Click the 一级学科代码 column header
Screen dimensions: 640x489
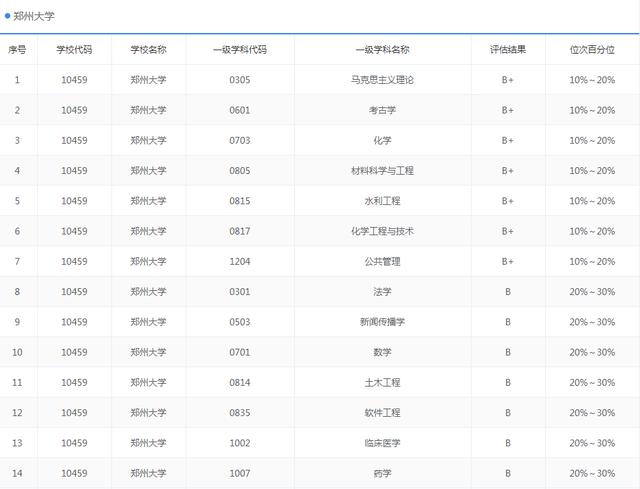(240, 50)
